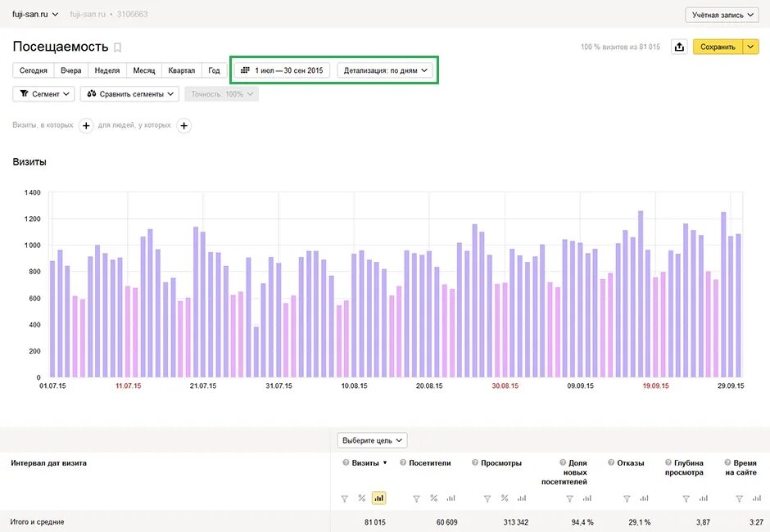Filter by Глубина просмотра funnel icon
This screenshot has height=532, width=770.
tap(686, 498)
